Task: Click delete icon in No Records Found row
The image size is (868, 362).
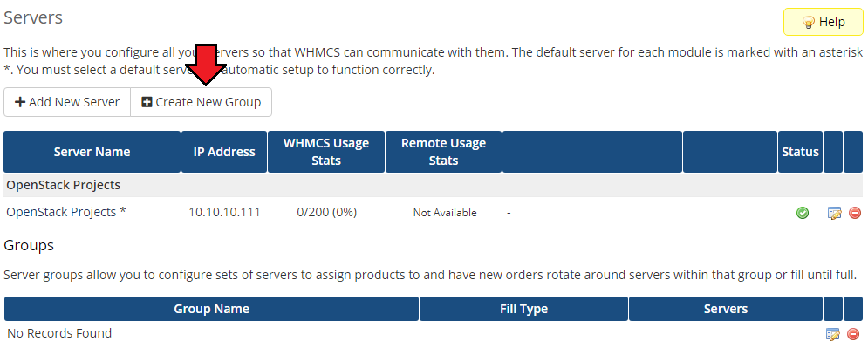Action: point(853,334)
